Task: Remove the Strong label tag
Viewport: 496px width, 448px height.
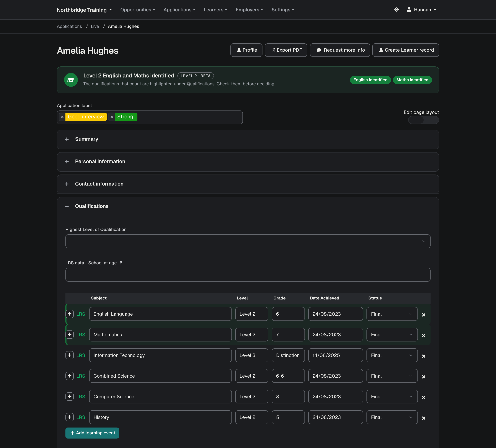Action: tap(112, 117)
